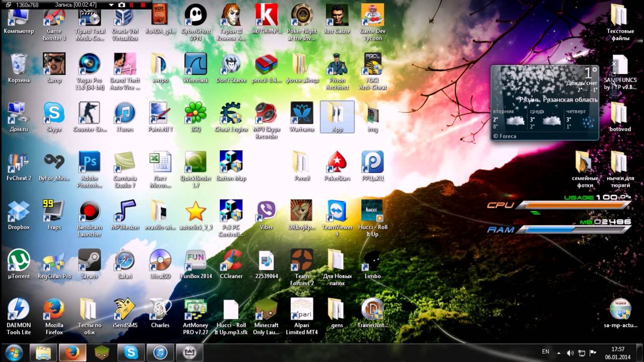Image resolution: width=644 pixels, height=362 pixels.
Task: Select the Team Fortress 2 icon
Action: [x=302, y=268]
